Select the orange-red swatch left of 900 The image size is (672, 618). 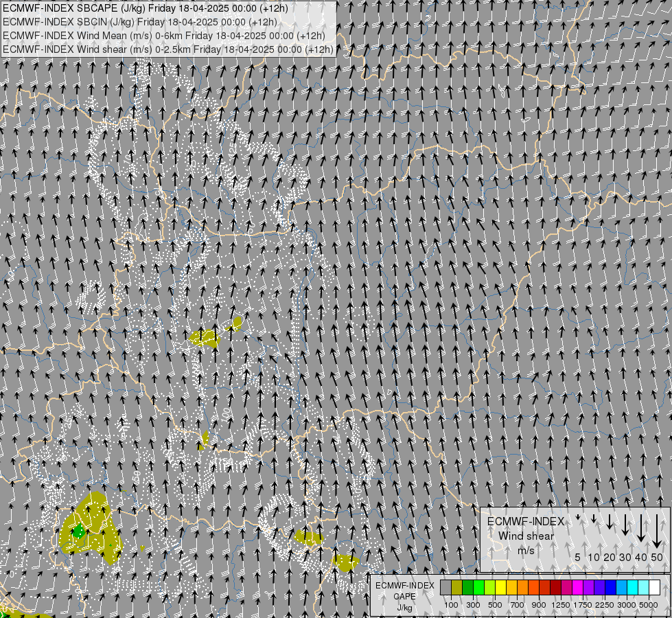coord(533,588)
